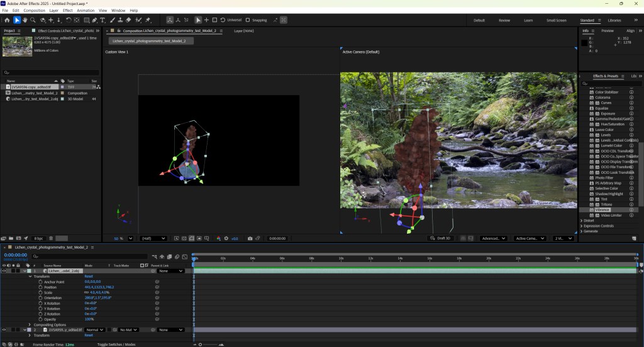Click the Position stopwatch icon
Viewport: 644px width, 347px height.
[40, 287]
